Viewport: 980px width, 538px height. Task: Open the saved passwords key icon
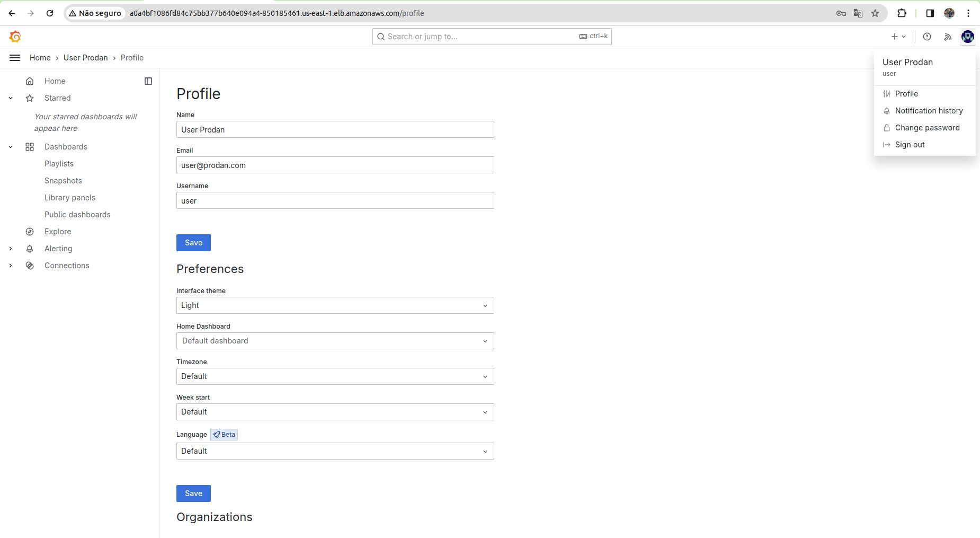click(x=841, y=13)
